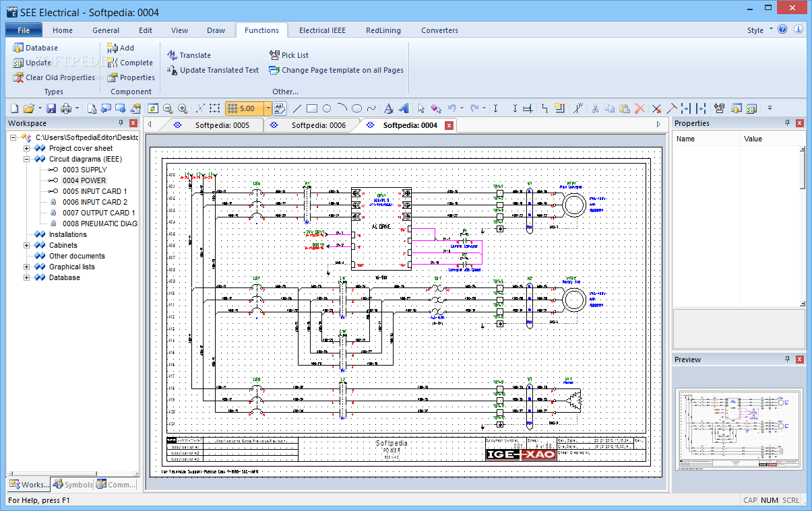Select the Installations tree item
Screen dimensions: 812x511
tap(67, 234)
